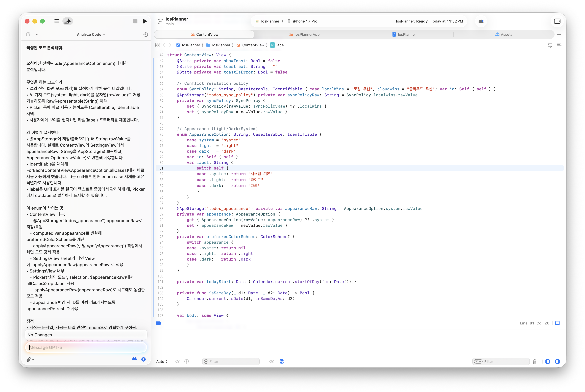Screen dimensions: 585x392
Task: Open conversation history clock icon
Action: tap(146, 34)
